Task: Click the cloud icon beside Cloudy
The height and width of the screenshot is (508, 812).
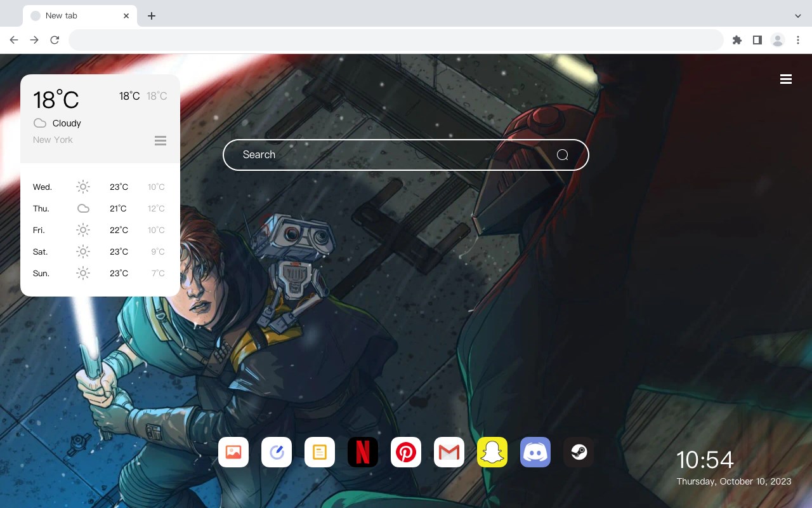Action: (40, 123)
